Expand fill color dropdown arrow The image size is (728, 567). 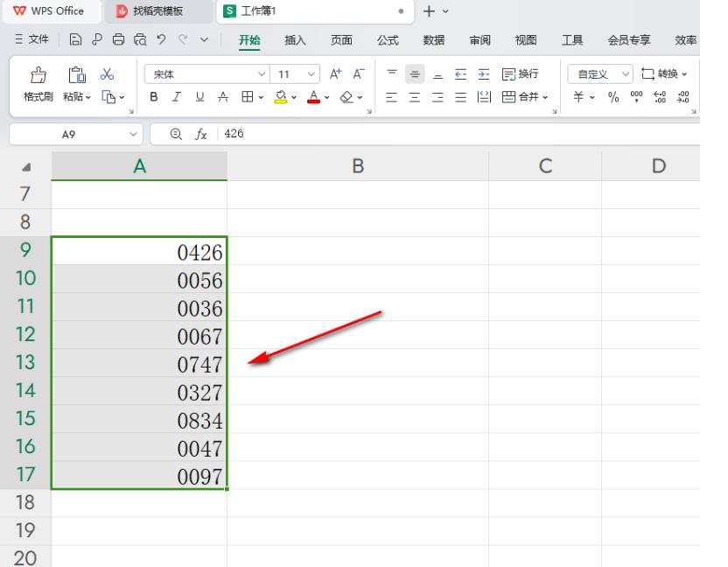294,97
